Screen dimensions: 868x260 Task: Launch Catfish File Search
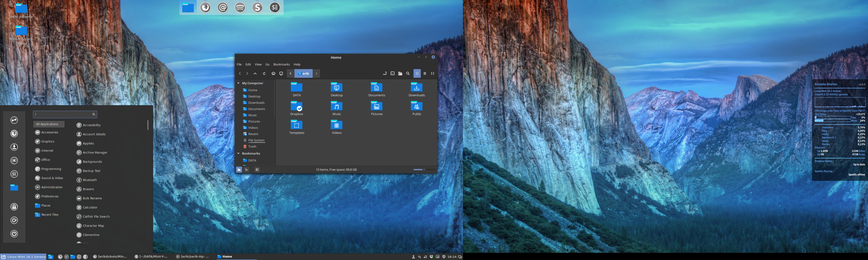[96, 217]
